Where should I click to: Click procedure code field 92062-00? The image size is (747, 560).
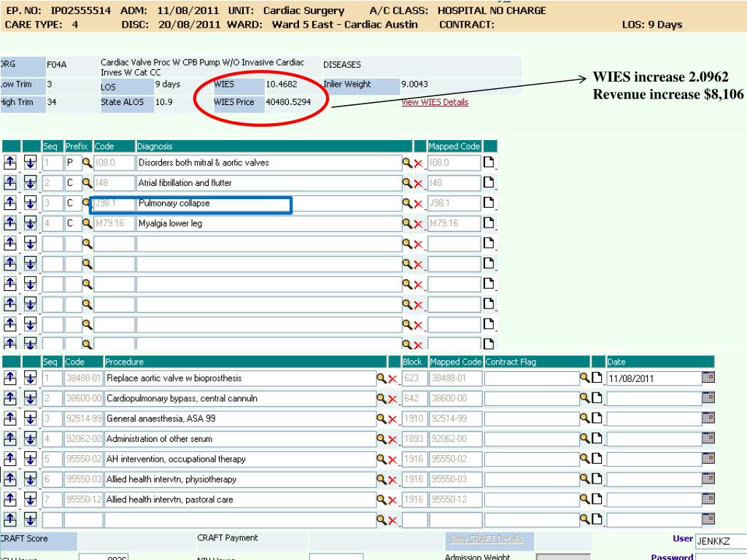tap(83, 438)
